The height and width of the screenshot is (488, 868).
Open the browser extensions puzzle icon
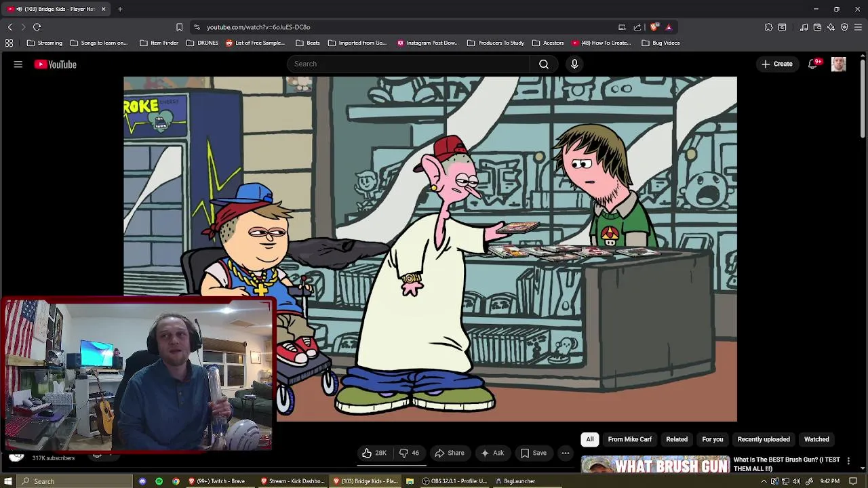pos(768,27)
